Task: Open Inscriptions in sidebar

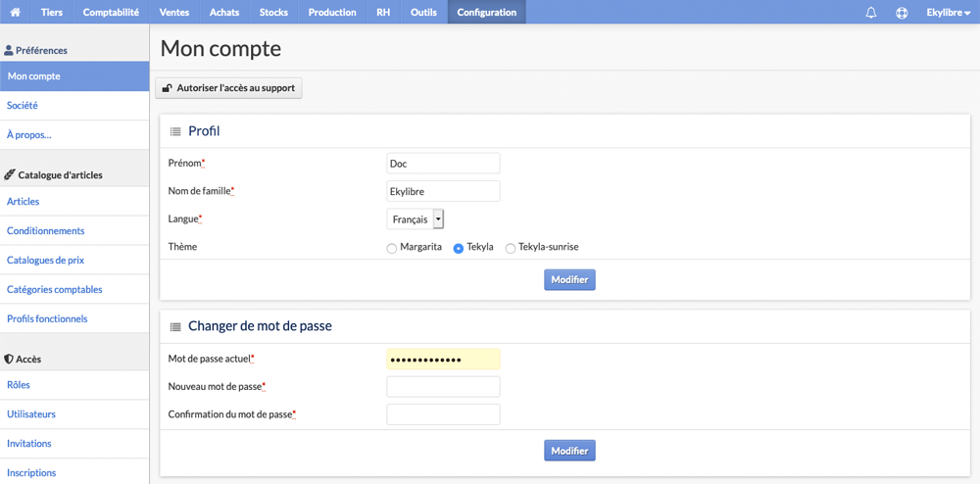Action: pyautogui.click(x=74, y=472)
